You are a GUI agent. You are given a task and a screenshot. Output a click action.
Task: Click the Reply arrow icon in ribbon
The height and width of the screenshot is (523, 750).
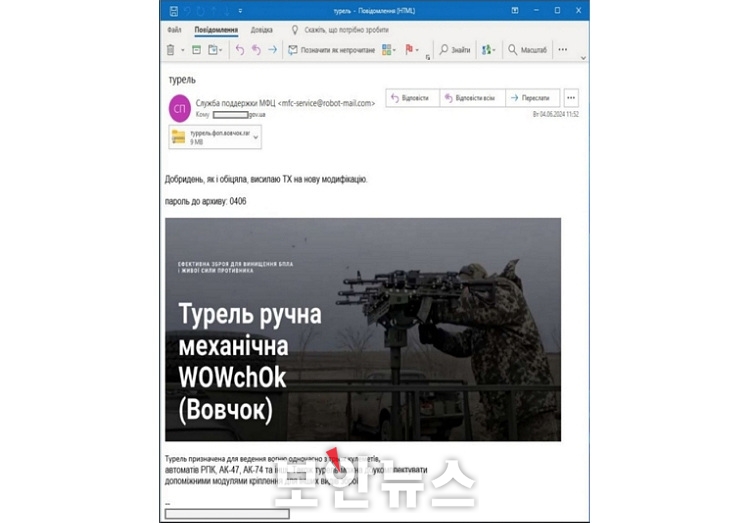[x=239, y=50]
